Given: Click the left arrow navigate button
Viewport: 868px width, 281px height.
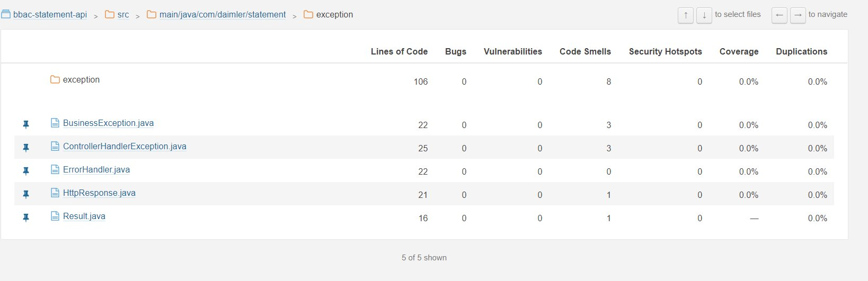Looking at the screenshot, I should tap(779, 15).
